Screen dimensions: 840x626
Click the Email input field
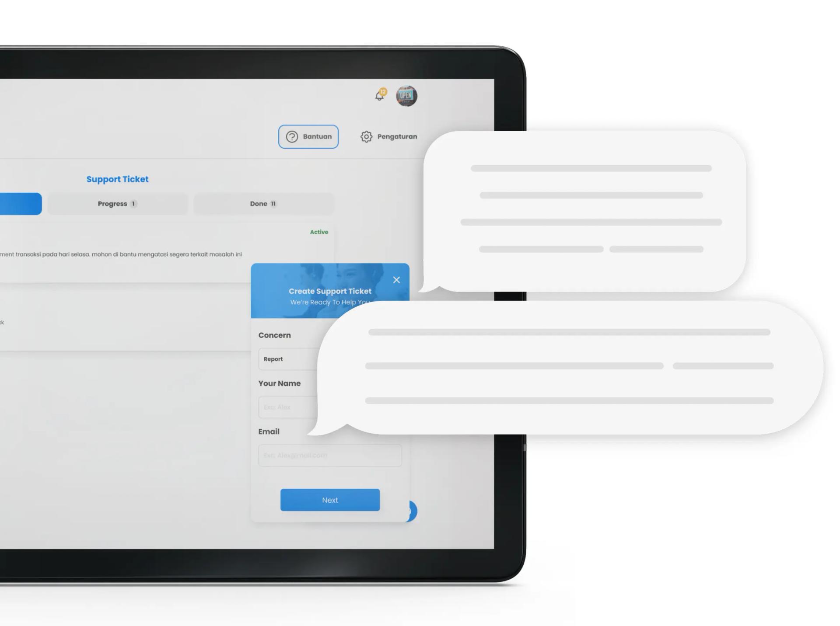click(330, 456)
